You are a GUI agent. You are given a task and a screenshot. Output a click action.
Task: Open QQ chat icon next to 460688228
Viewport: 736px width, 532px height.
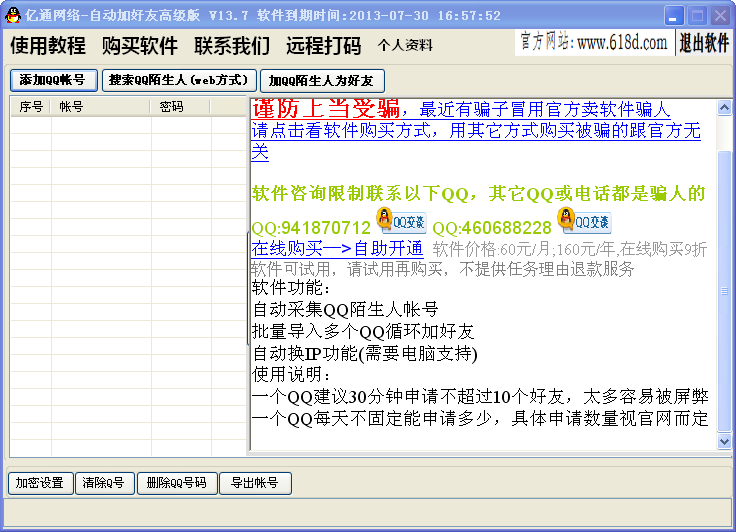pyautogui.click(x=584, y=221)
